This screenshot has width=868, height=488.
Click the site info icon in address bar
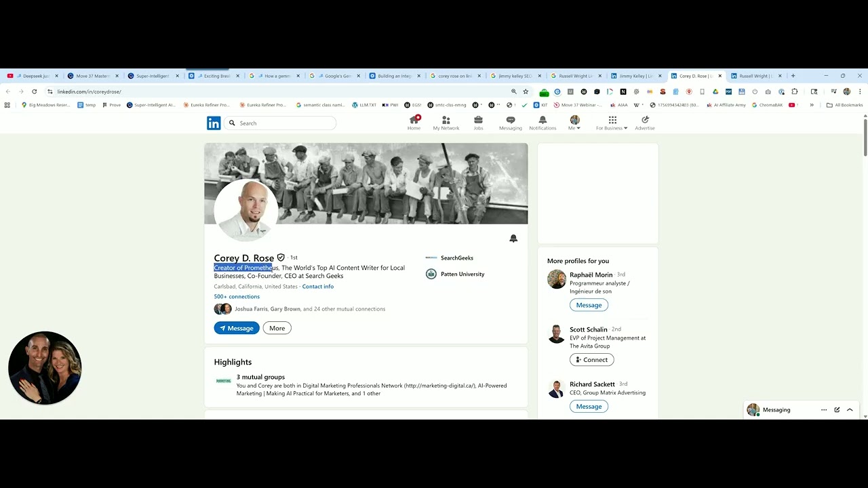click(50, 91)
